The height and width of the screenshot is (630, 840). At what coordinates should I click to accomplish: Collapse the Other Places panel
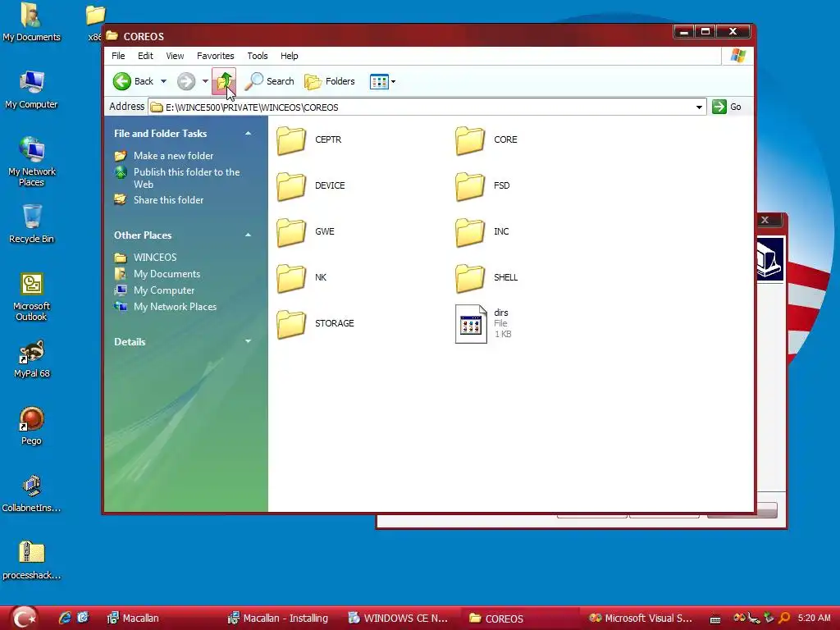[x=248, y=235]
